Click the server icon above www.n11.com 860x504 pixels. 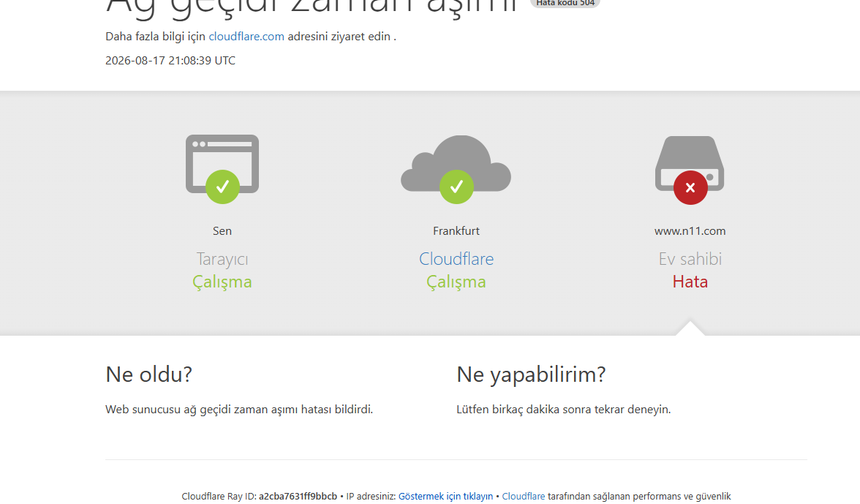(x=689, y=163)
